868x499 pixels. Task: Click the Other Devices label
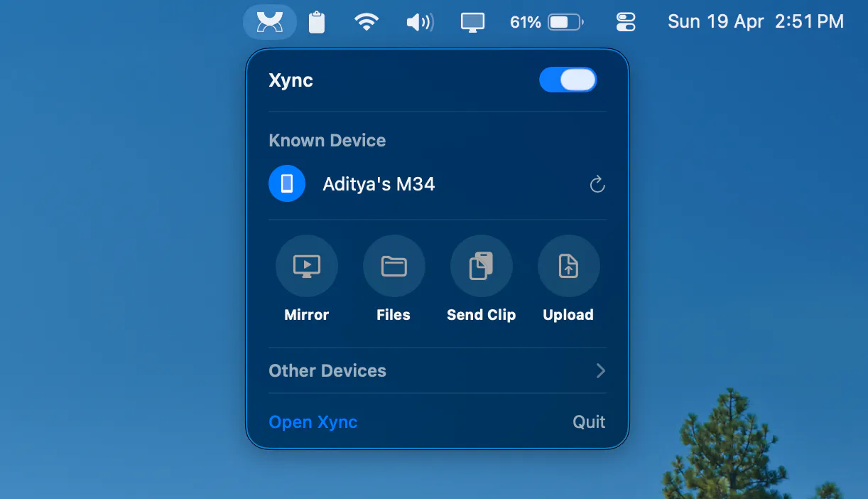click(327, 370)
